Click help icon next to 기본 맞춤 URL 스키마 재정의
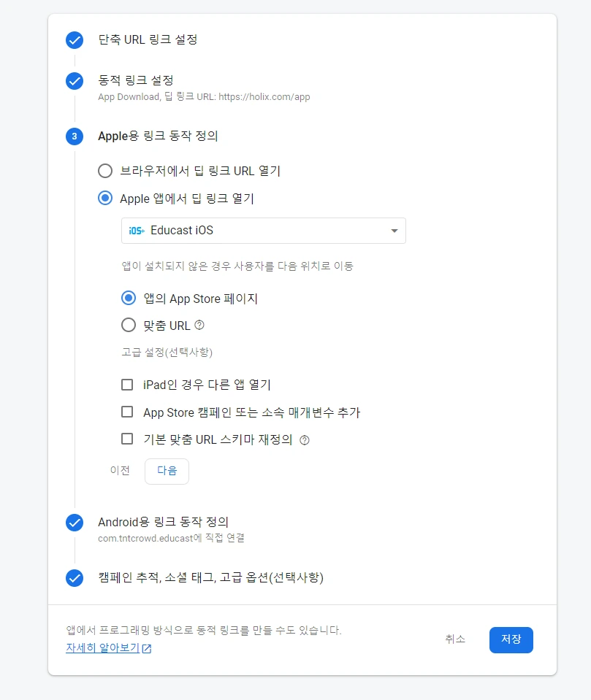 pos(305,440)
